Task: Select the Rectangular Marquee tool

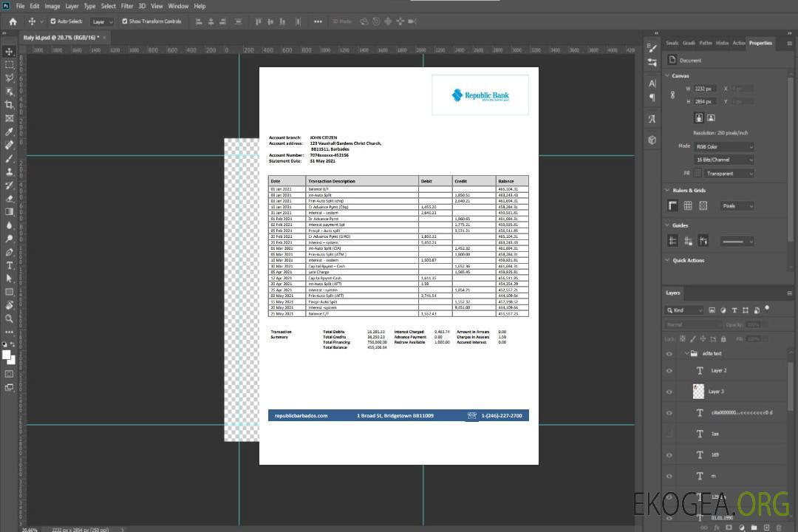Action: pyautogui.click(x=9, y=65)
